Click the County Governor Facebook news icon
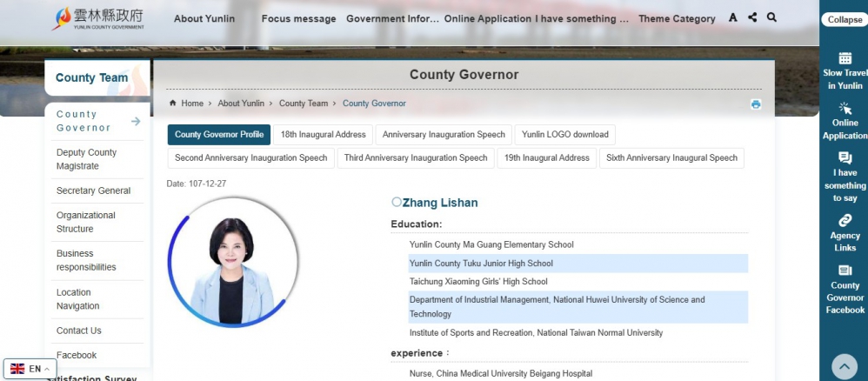 845,271
